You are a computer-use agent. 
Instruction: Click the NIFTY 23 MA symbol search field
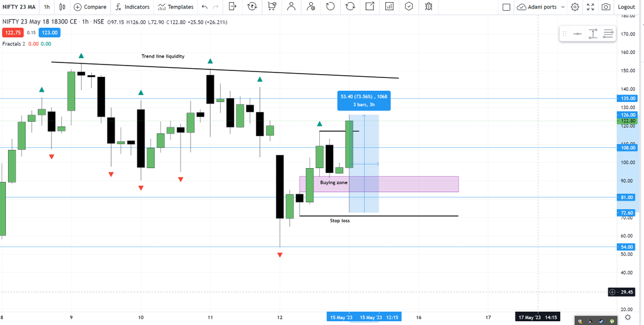(19, 7)
